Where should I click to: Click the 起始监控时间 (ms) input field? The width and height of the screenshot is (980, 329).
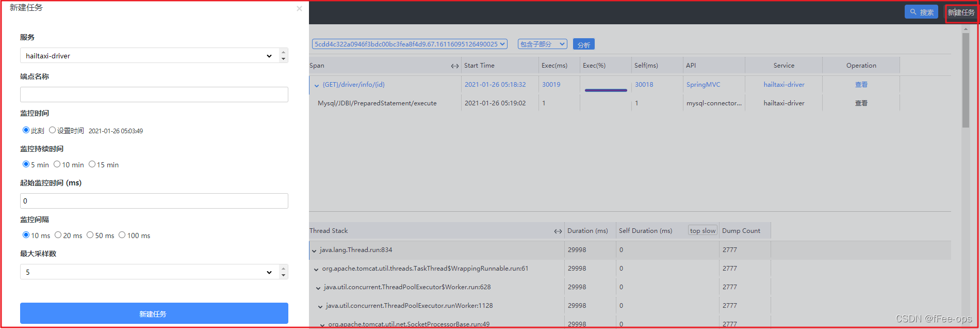(x=154, y=201)
